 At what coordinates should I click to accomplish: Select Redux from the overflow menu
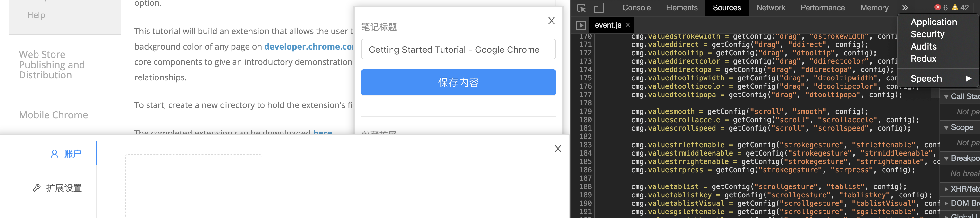tap(924, 59)
